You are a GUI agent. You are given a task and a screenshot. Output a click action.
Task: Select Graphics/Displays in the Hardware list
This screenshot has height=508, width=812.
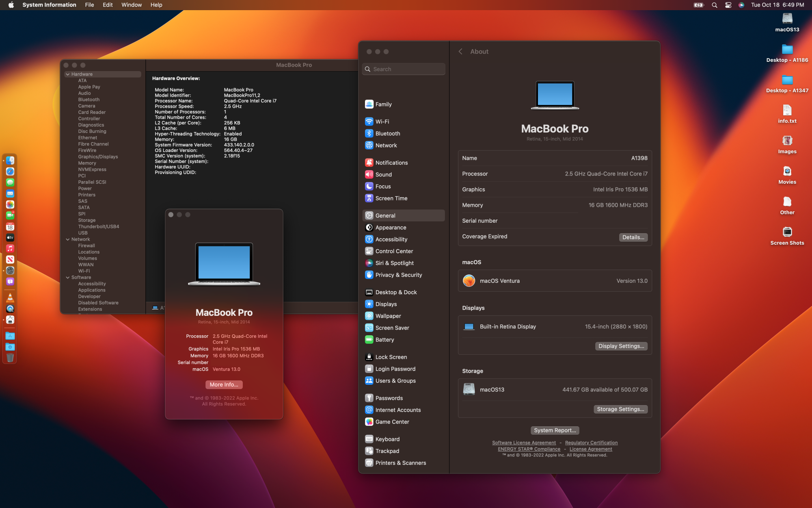(98, 157)
